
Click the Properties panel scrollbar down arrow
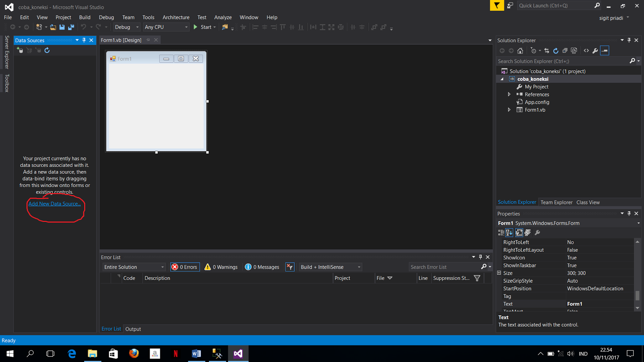[637, 308]
